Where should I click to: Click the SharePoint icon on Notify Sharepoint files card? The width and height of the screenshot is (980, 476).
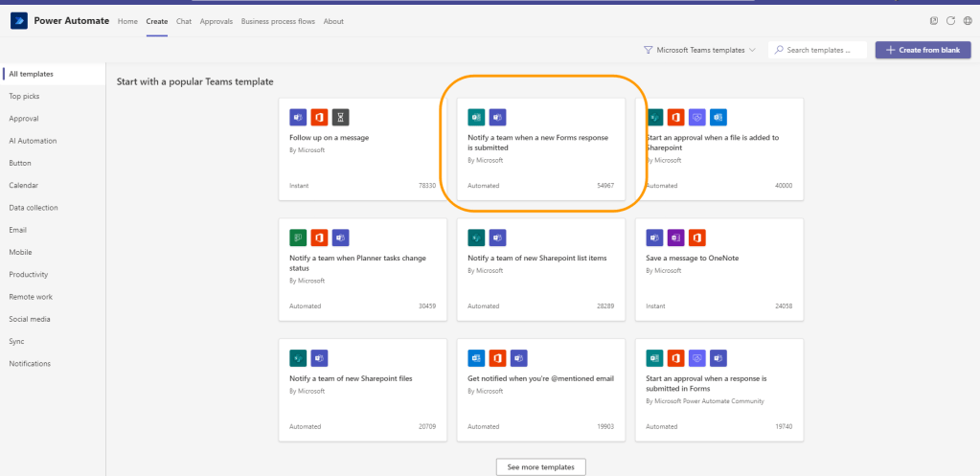click(x=298, y=358)
